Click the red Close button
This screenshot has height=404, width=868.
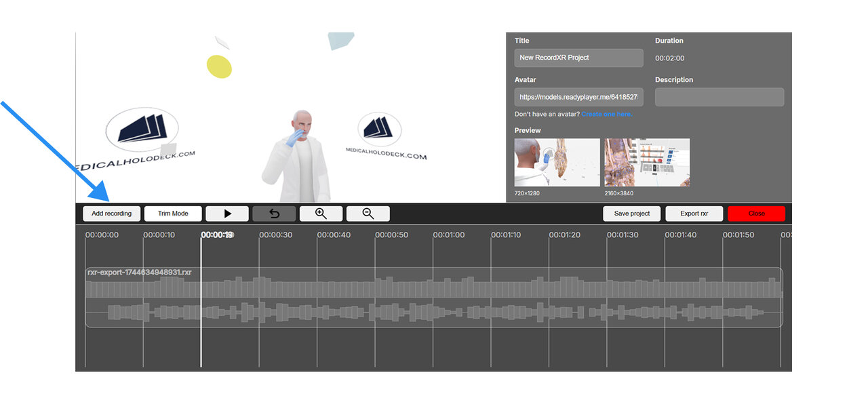pos(756,213)
